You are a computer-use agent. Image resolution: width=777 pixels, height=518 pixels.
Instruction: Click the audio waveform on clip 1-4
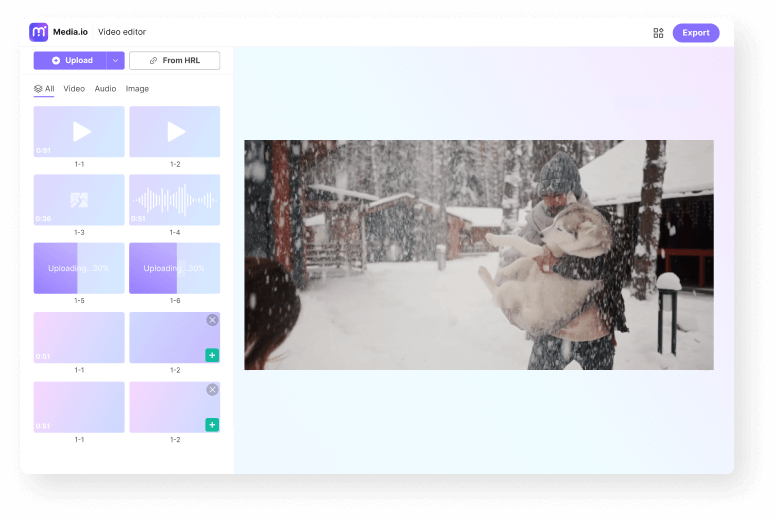coord(174,200)
